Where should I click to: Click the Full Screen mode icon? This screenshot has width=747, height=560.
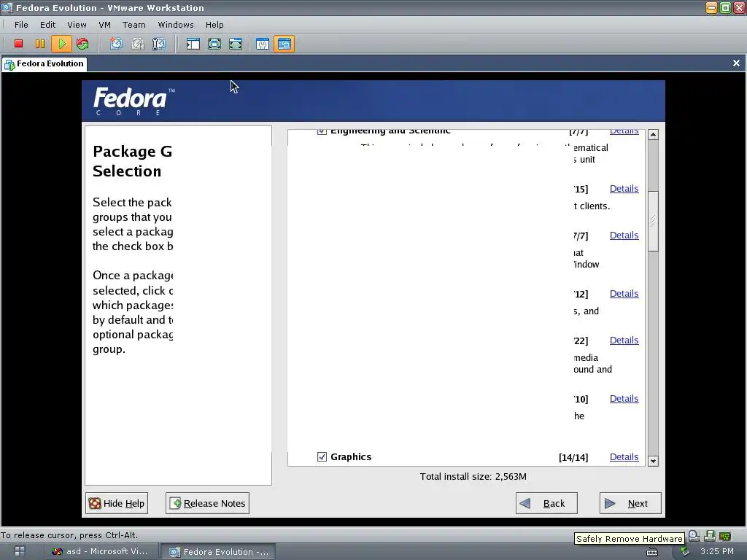[236, 44]
